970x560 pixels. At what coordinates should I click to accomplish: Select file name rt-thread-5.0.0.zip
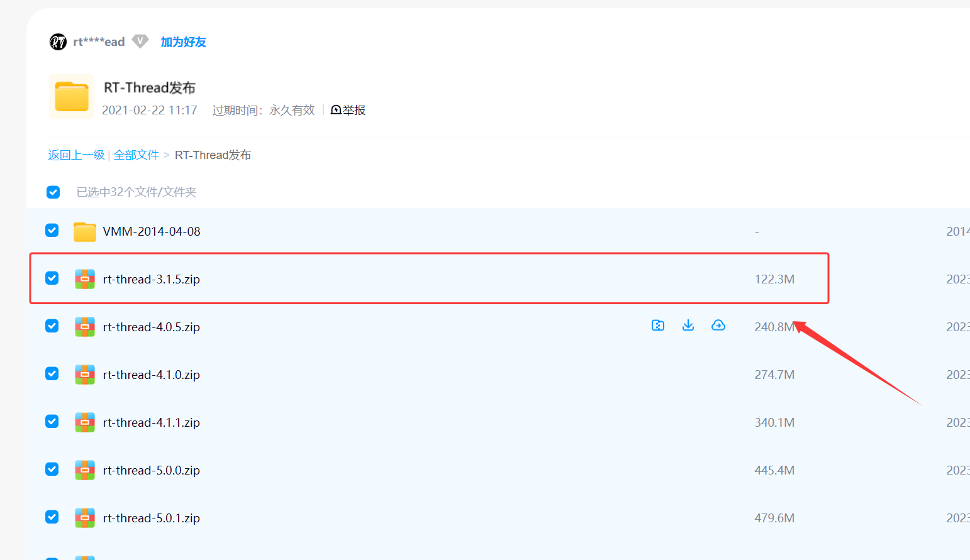[152, 470]
